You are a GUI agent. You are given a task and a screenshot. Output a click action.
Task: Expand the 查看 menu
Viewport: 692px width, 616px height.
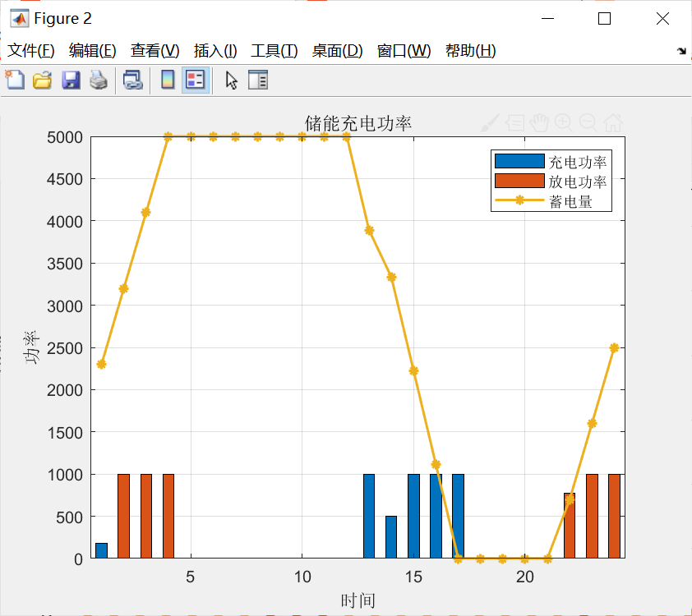153,50
